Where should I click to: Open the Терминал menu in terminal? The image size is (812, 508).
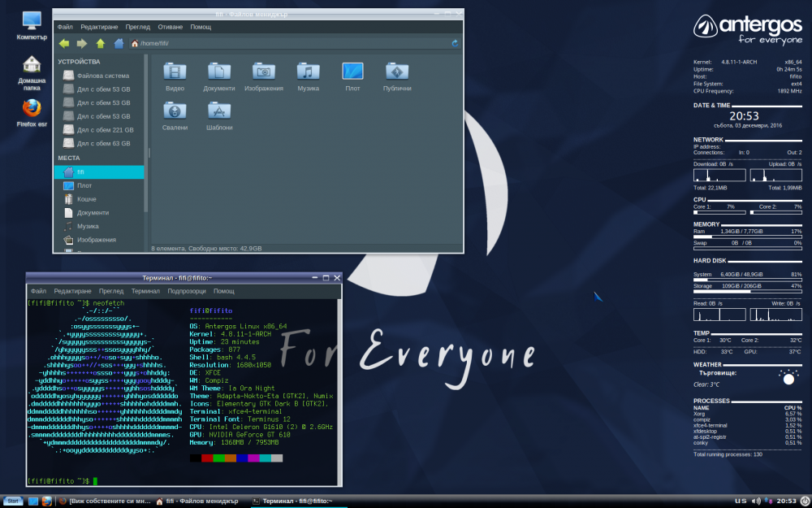point(145,291)
